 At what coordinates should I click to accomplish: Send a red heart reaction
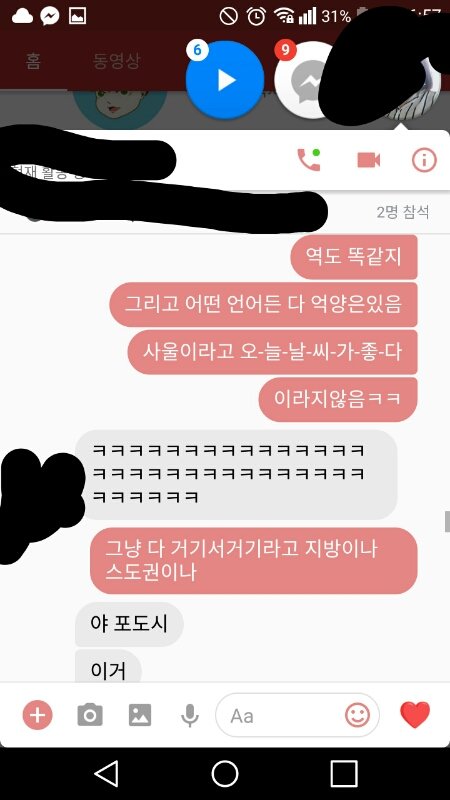click(415, 715)
